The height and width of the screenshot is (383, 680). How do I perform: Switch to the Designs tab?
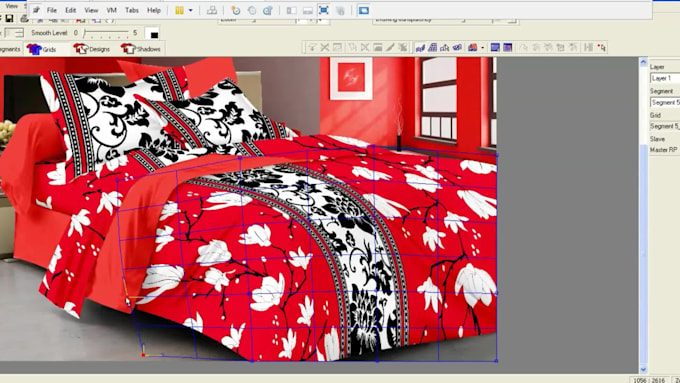92,49
